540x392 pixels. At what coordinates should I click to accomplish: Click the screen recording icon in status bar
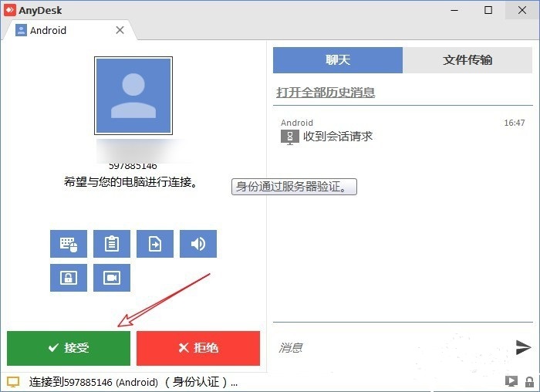(x=511, y=381)
